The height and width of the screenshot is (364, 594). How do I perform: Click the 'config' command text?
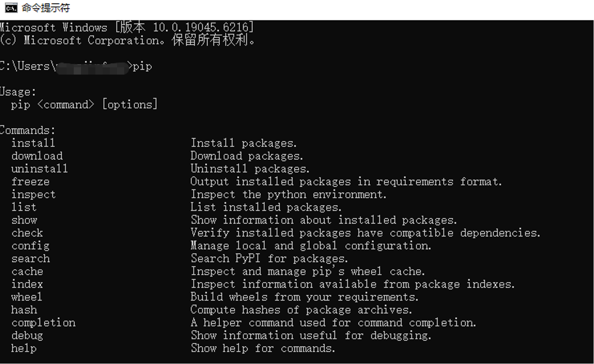[x=30, y=246]
